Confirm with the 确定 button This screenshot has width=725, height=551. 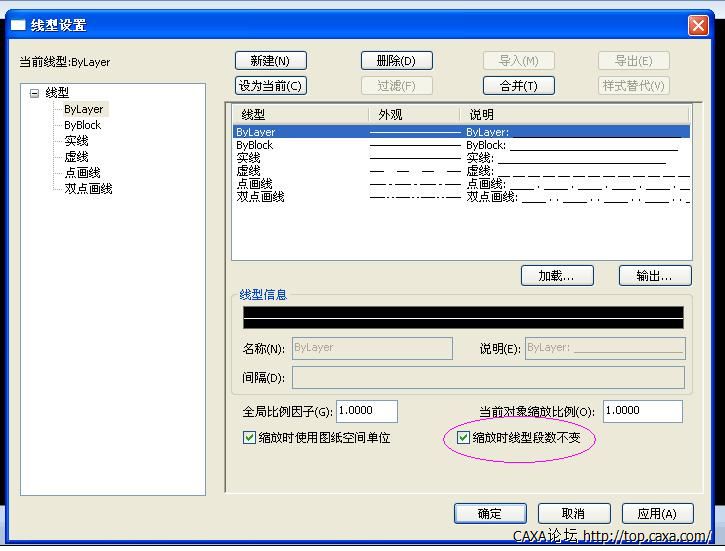tap(490, 513)
